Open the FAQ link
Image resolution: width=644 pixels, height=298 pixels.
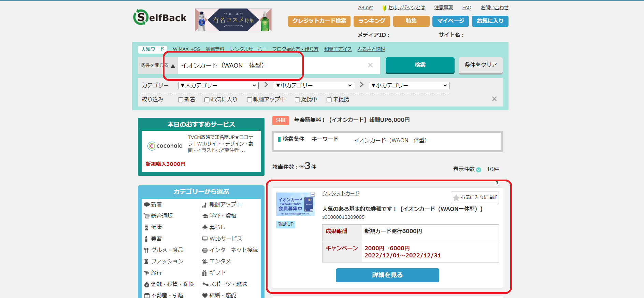point(467,8)
